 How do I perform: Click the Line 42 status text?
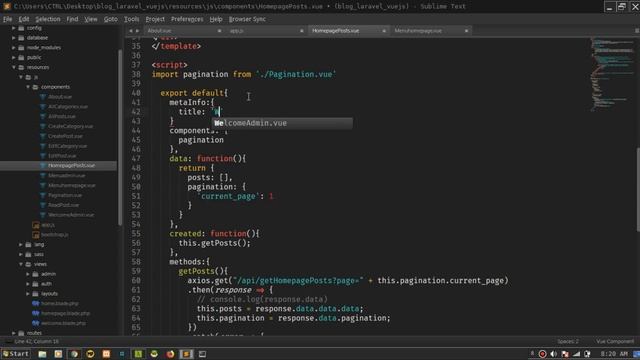click(37, 341)
